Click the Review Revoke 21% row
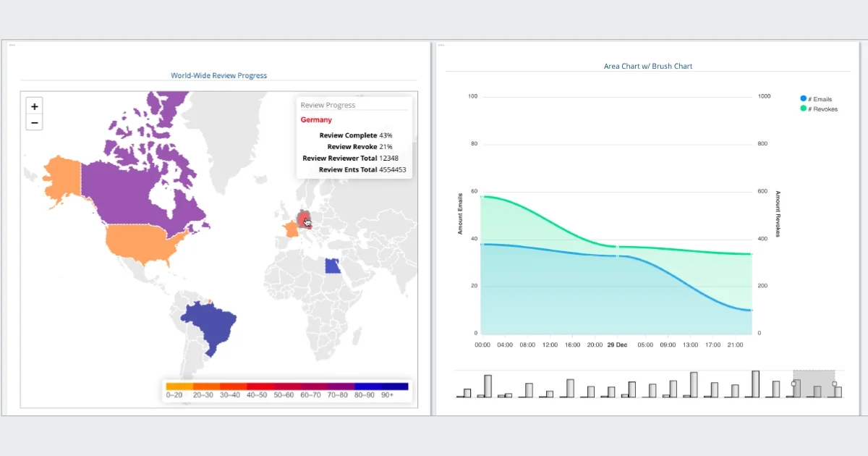The height and width of the screenshot is (456, 868). pos(359,147)
